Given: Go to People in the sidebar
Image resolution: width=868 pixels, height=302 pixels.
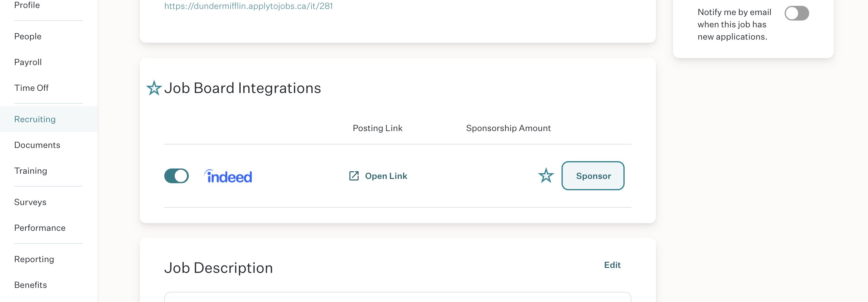Looking at the screenshot, I should 28,37.
